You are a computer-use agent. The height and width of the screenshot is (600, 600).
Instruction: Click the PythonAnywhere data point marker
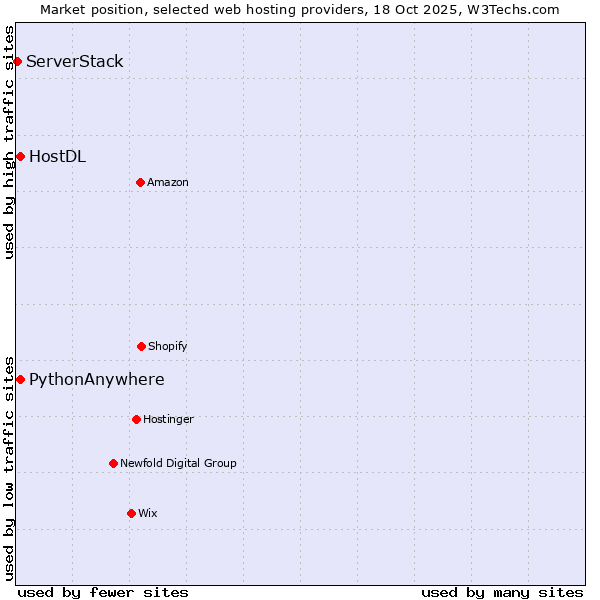pos(20,379)
